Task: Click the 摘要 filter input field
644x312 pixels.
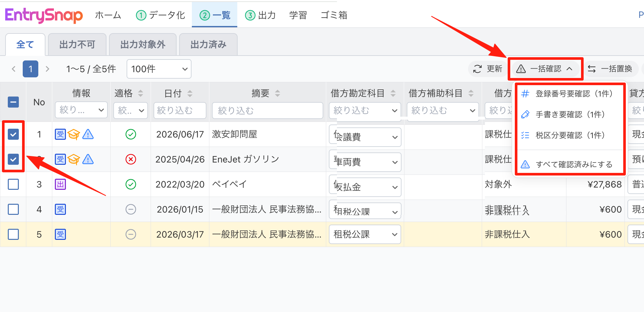Action: [x=267, y=110]
